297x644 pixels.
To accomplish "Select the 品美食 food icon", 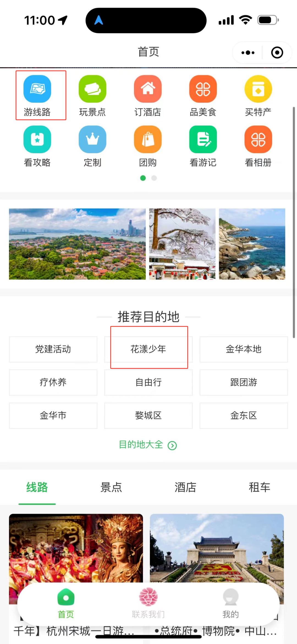I will pyautogui.click(x=203, y=89).
